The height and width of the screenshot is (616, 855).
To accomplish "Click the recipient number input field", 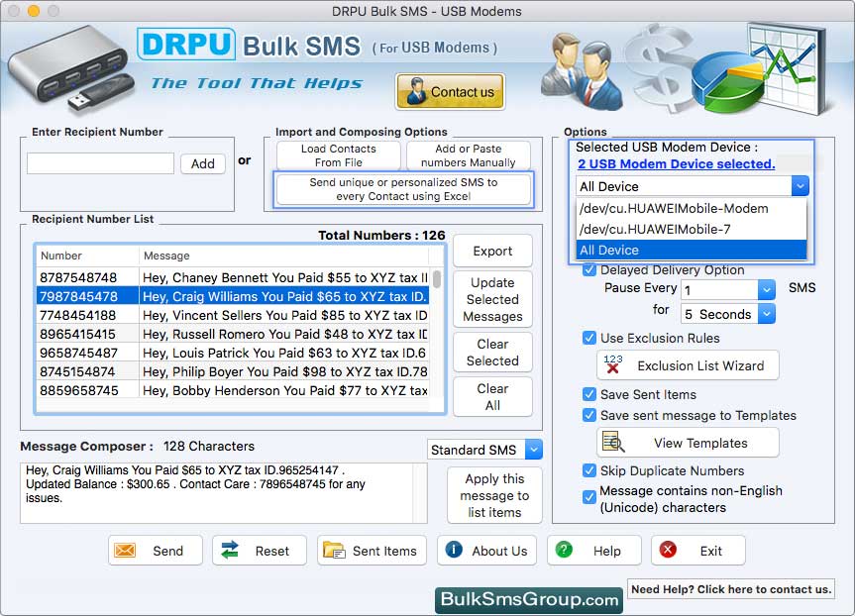I will click(x=100, y=163).
